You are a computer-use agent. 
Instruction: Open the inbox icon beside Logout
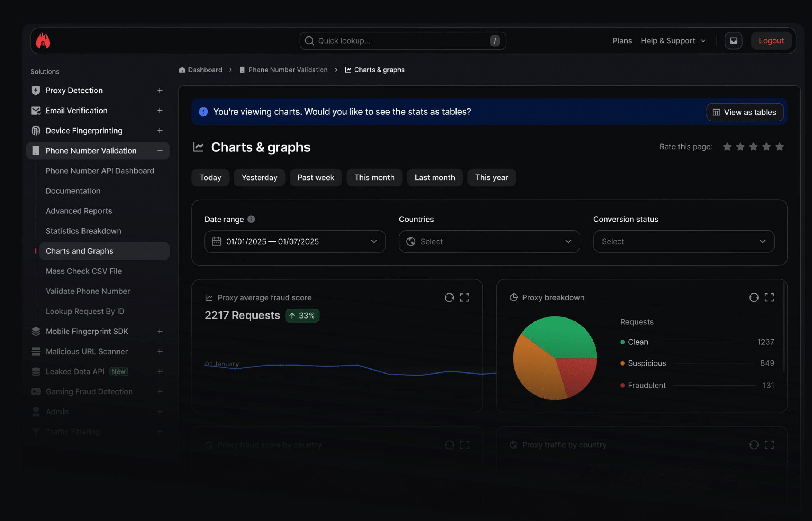(733, 41)
